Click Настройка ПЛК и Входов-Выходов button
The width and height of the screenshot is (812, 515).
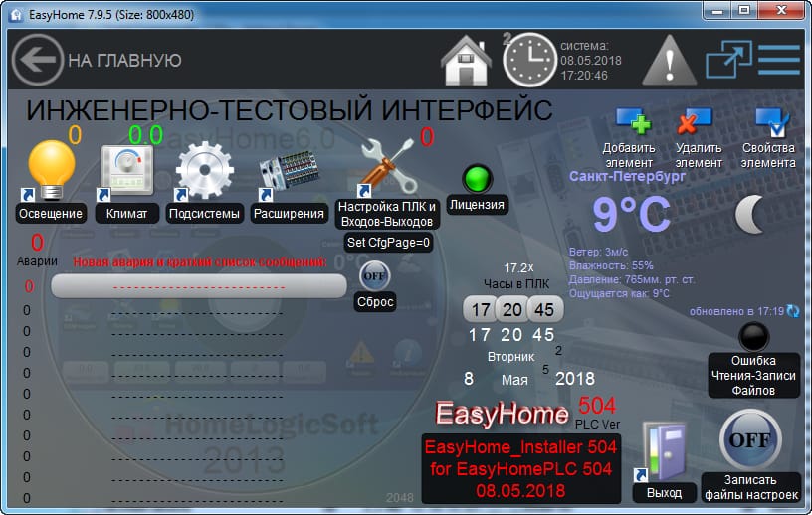coord(387,214)
